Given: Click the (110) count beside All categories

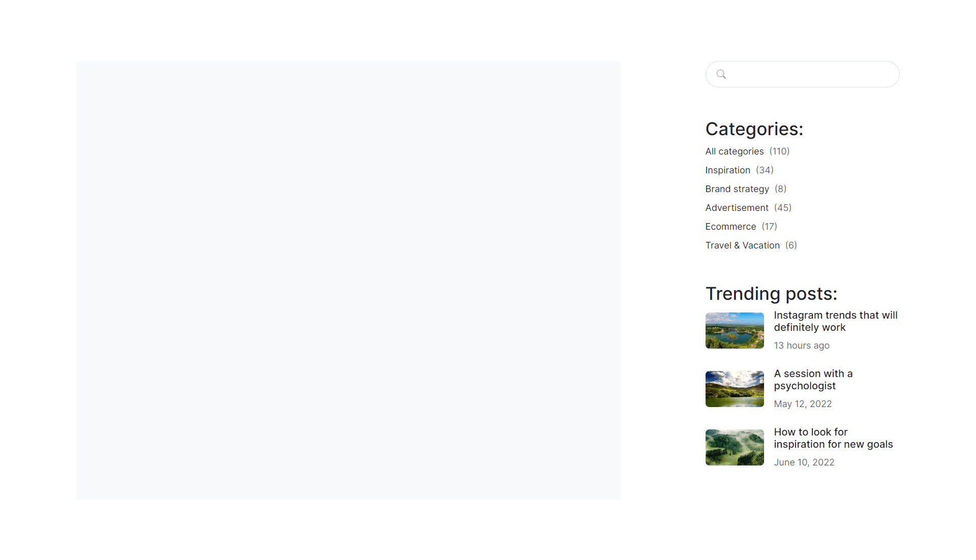Looking at the screenshot, I should (x=779, y=151).
